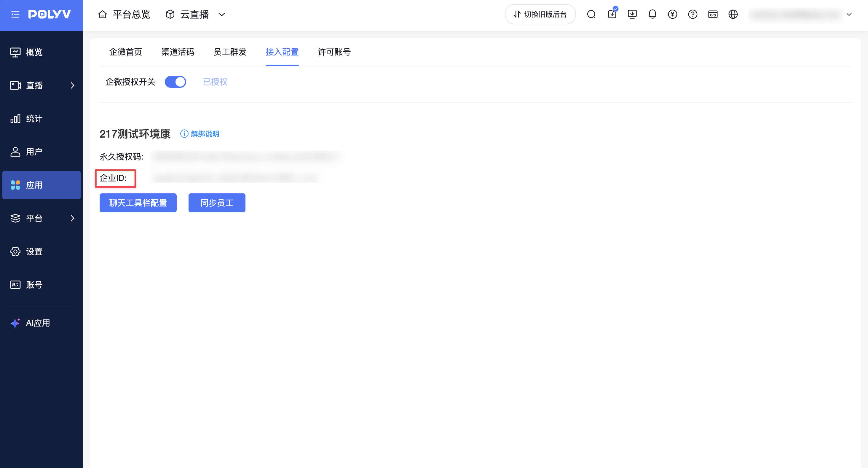This screenshot has height=468, width=868.
Task: Click the 用户 person icon
Action: (x=15, y=152)
